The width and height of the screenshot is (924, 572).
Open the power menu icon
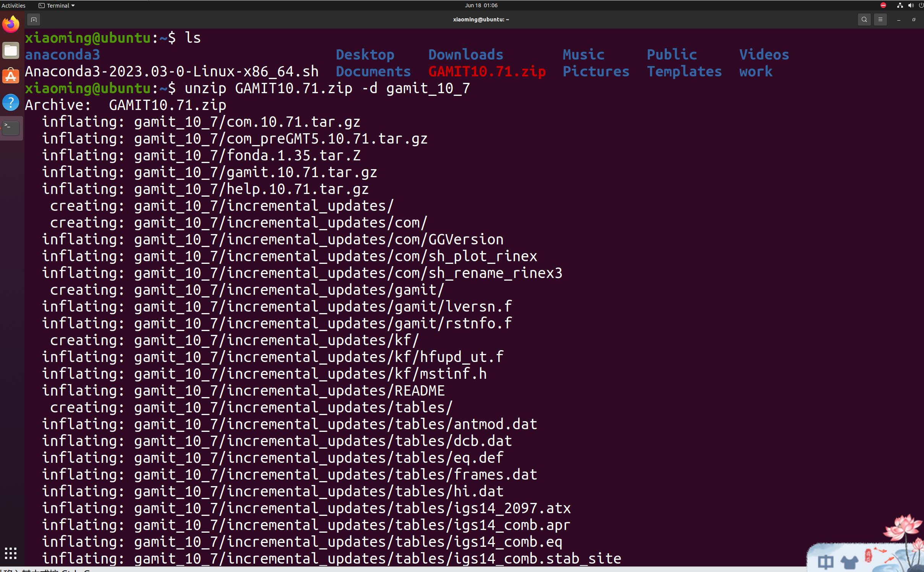(921, 5)
